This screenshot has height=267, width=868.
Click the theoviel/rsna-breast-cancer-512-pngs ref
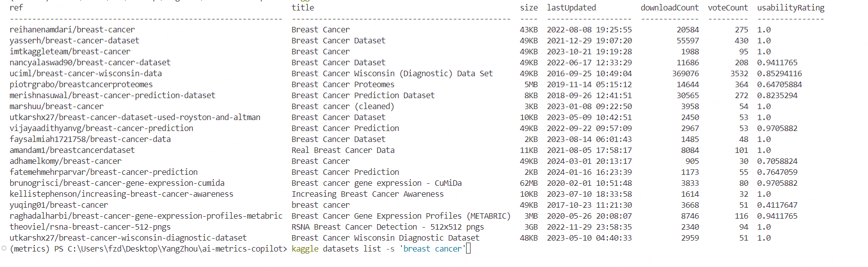coord(90,227)
